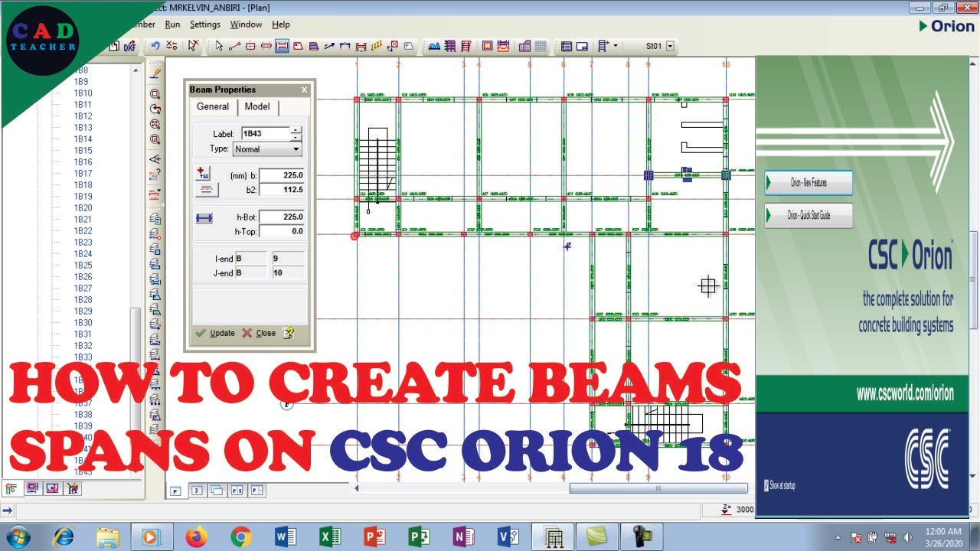This screenshot has width=980, height=551.
Task: Click the www.cscworld.com/orion link
Action: [x=905, y=393]
